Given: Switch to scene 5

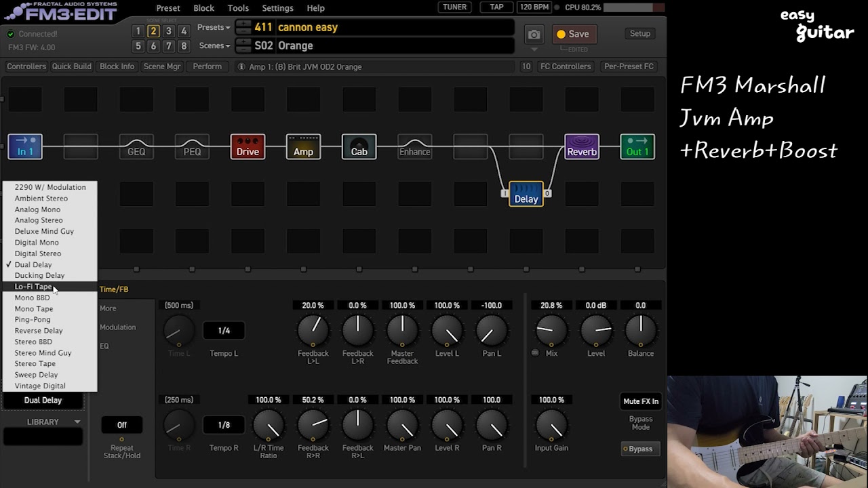Looking at the screenshot, I should (138, 46).
